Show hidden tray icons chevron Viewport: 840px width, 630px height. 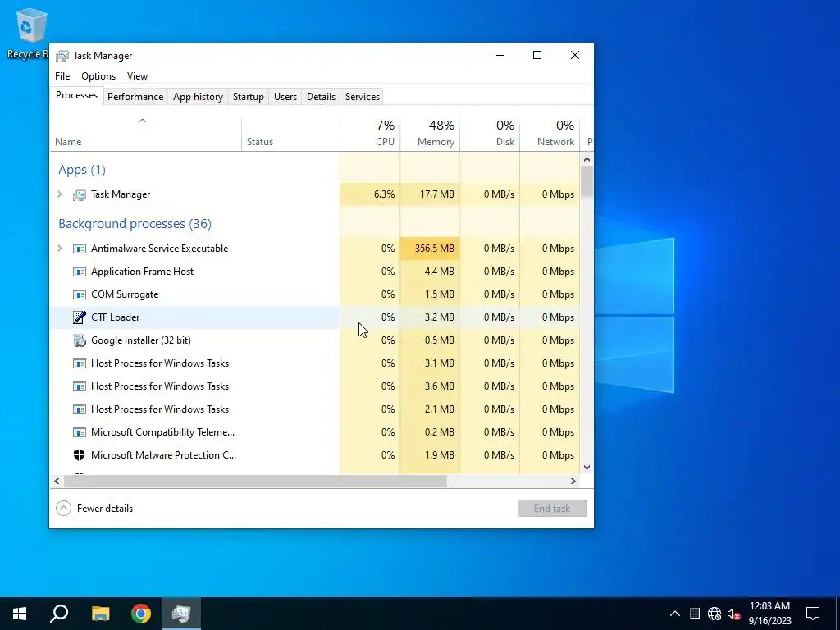coord(675,614)
